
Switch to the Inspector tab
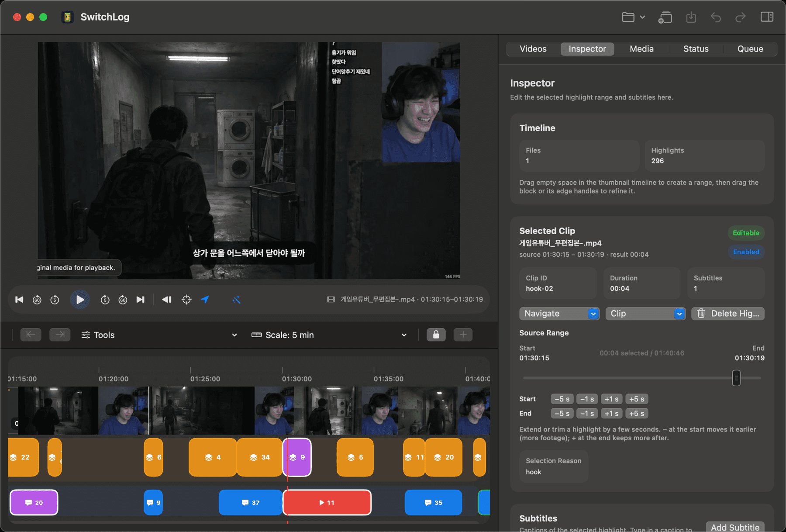(587, 49)
